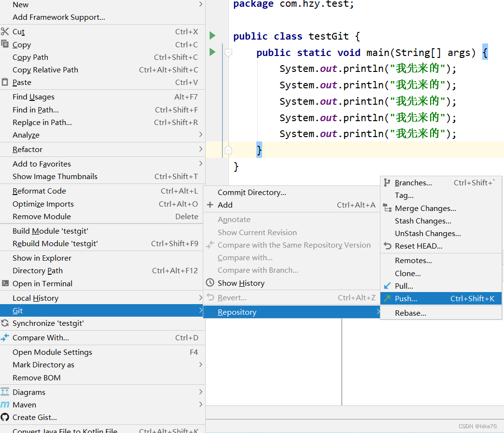The image size is (504, 433).
Task: Expand the Local History submenu
Action: click(200, 298)
